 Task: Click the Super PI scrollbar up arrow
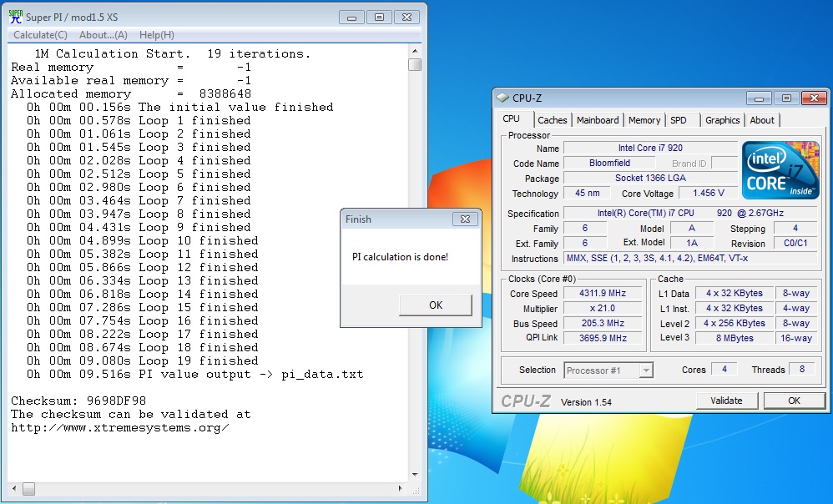(x=414, y=50)
